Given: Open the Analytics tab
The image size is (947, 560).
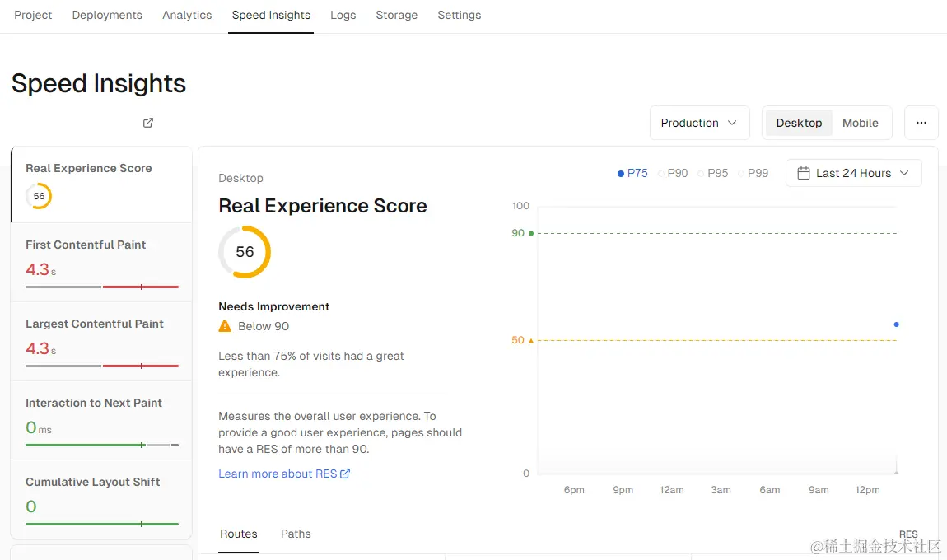Looking at the screenshot, I should 187,15.
